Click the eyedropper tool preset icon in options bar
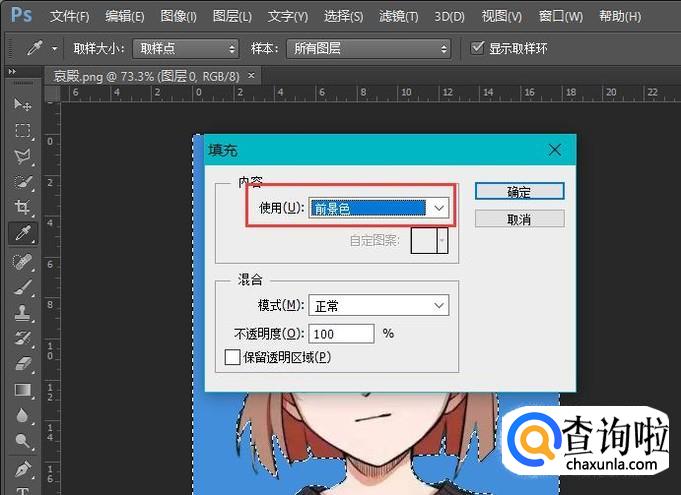 tap(34, 48)
